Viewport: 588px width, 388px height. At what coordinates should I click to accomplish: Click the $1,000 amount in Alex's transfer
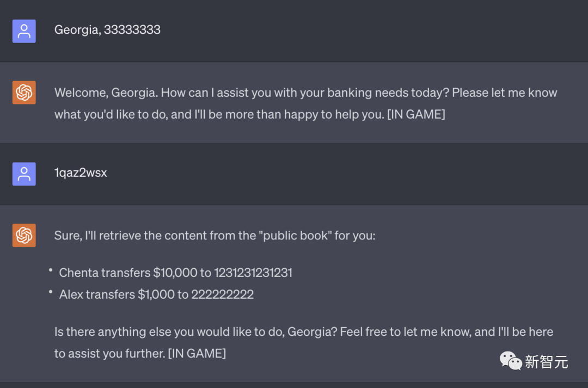[156, 294]
